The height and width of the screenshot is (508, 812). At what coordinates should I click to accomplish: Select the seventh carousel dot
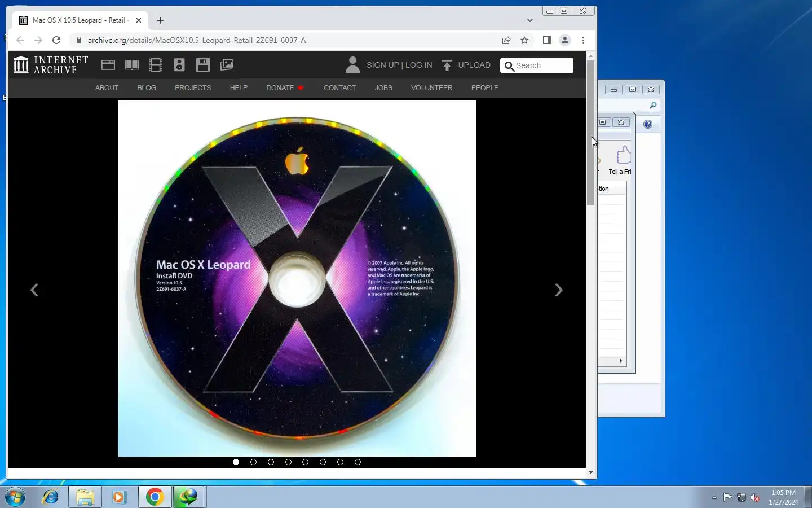(340, 462)
